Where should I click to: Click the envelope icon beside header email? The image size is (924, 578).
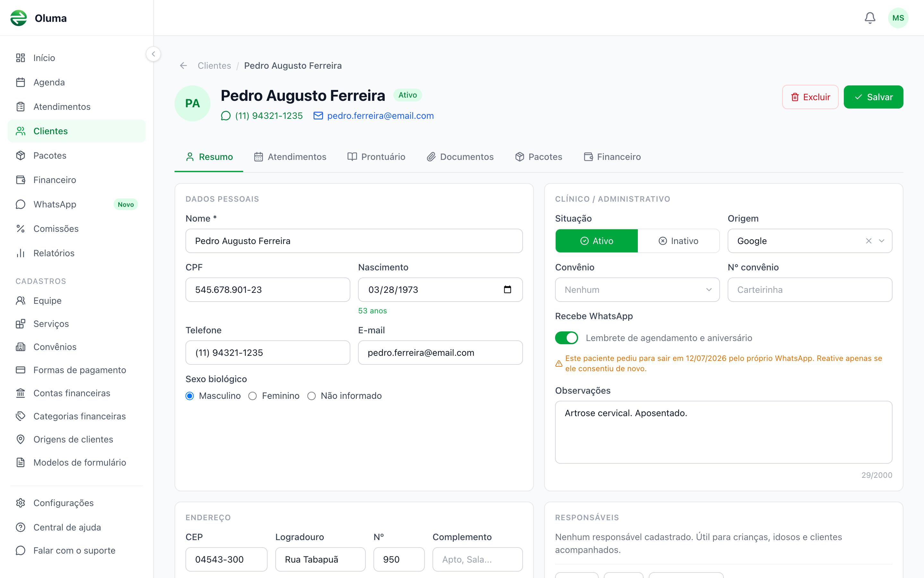pos(318,116)
